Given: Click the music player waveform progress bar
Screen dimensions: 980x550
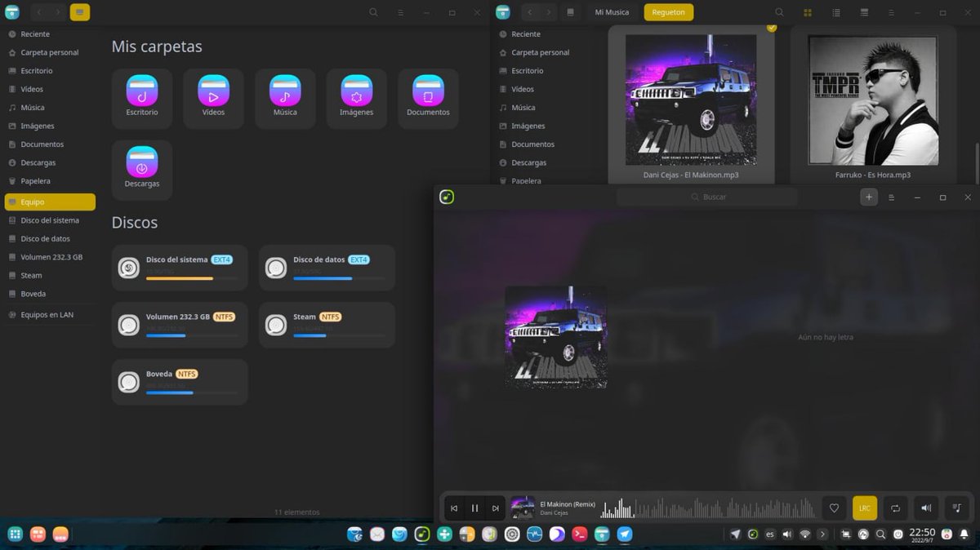Looking at the screenshot, I should (x=708, y=508).
